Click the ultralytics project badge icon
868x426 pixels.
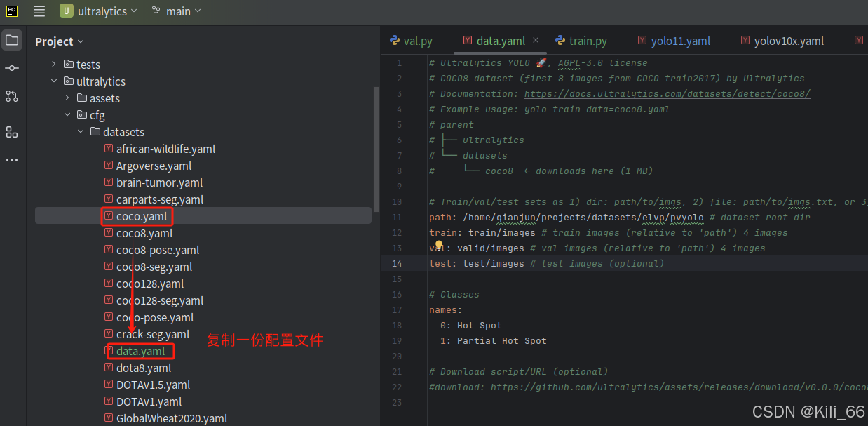click(x=66, y=11)
